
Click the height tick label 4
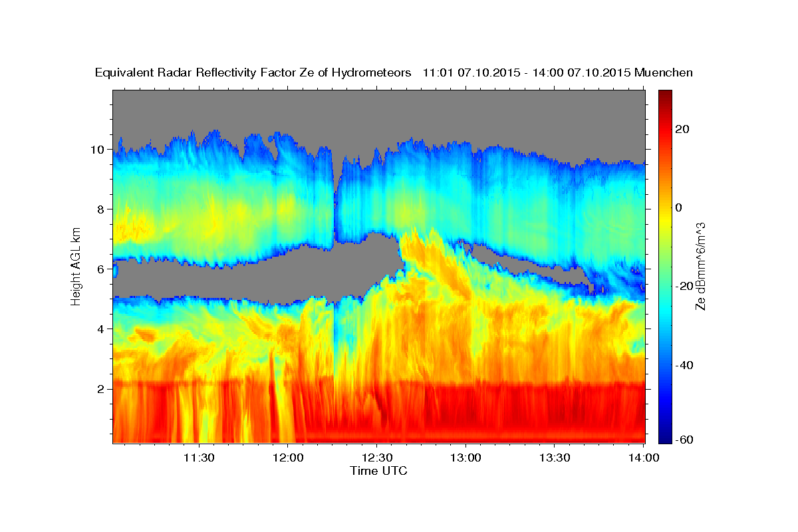(x=100, y=329)
